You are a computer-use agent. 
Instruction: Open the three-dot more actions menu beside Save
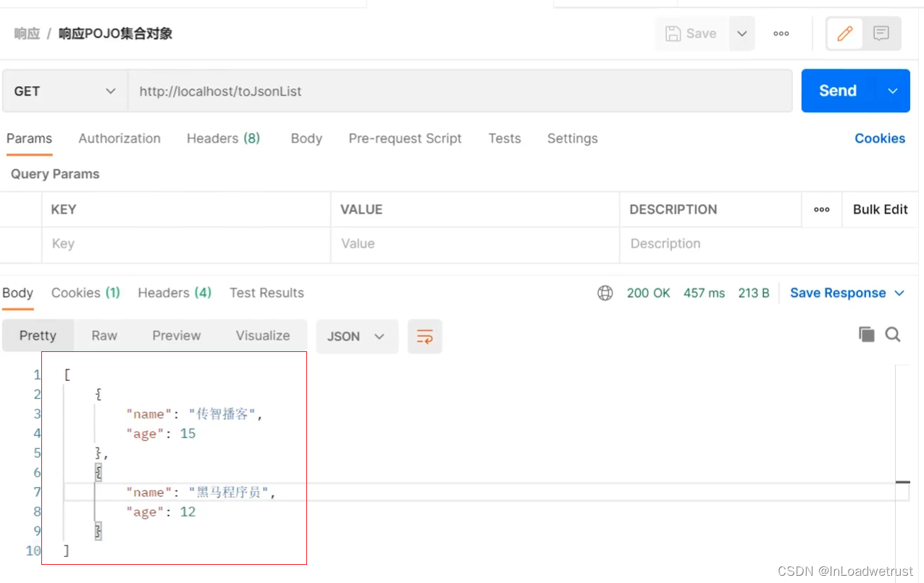tap(781, 33)
